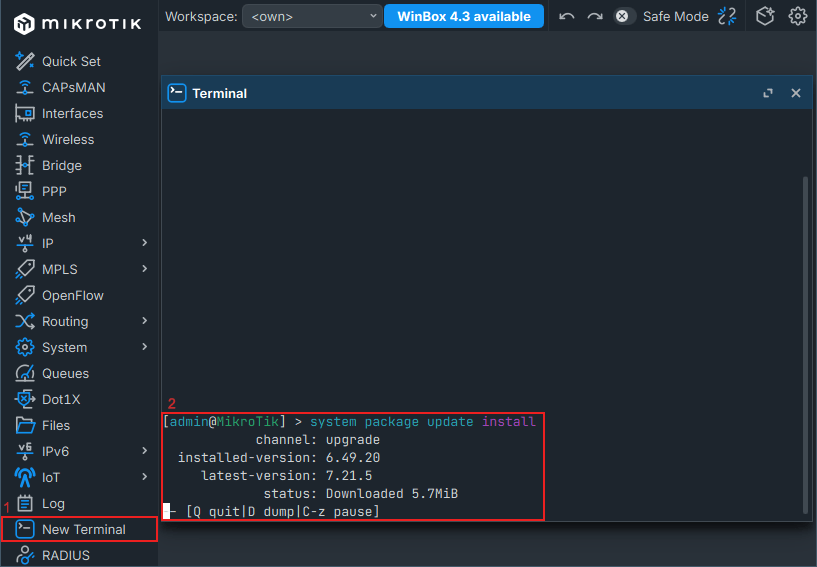Click the Interfaces icon in sidebar
Viewport: 817px width, 567px height.
24,113
